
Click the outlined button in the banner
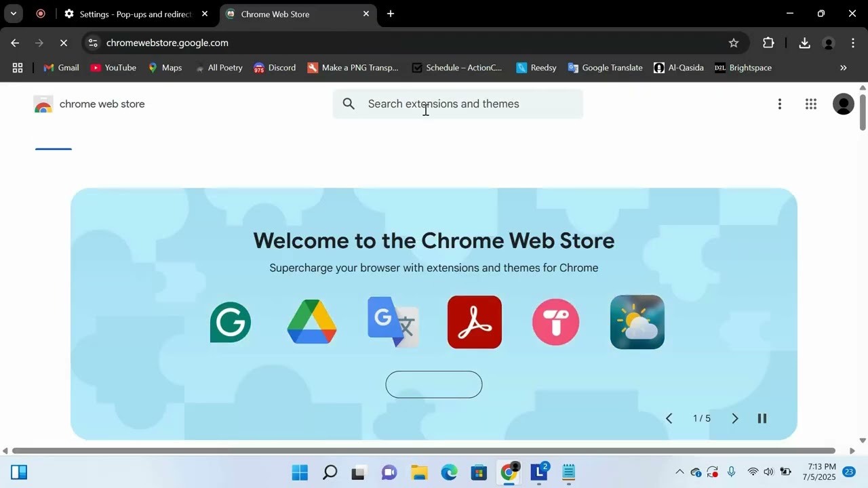click(x=434, y=384)
